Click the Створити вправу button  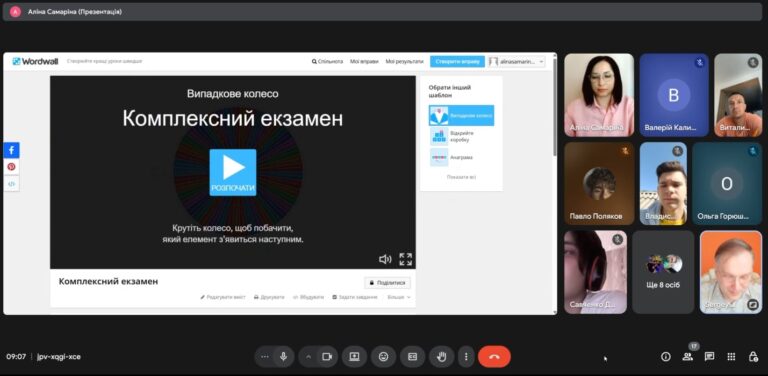tap(457, 62)
